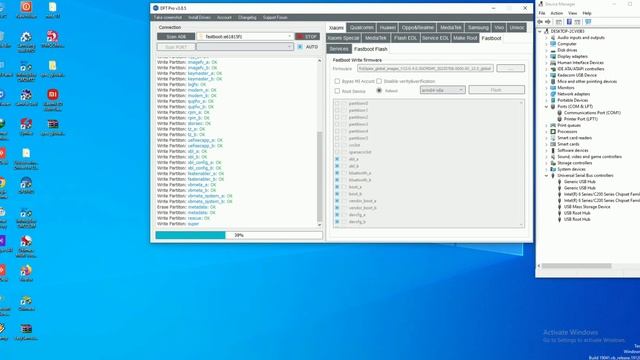Select the Network adapters device icon
Viewport: 640px width, 360px height.
click(553, 94)
